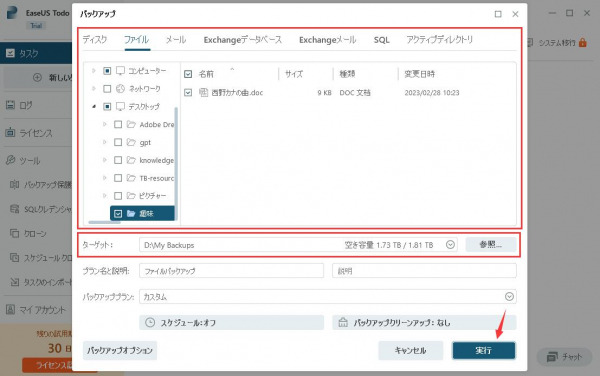Click the plus icon for new task
The width and height of the screenshot is (600, 376).
[38, 78]
